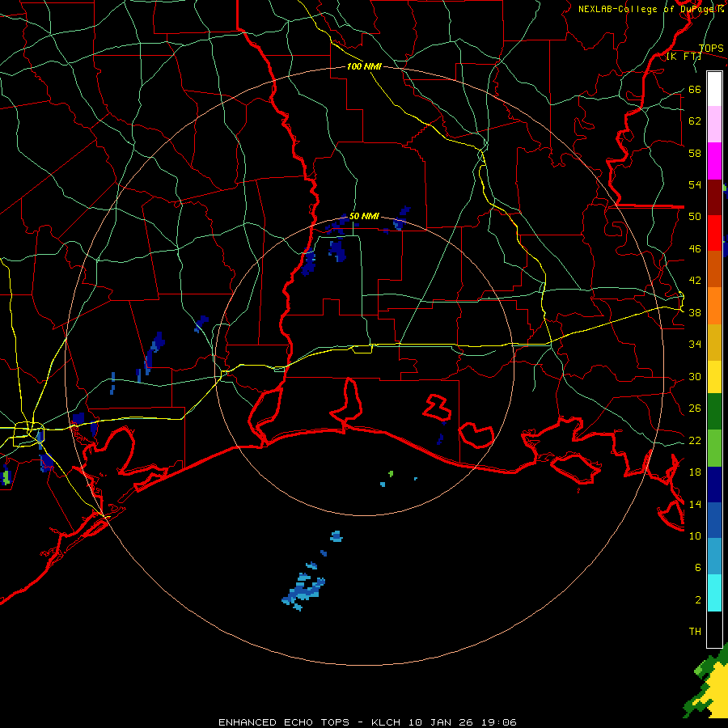Click the '66' legend value
The height and width of the screenshot is (728, 728).
695,89
